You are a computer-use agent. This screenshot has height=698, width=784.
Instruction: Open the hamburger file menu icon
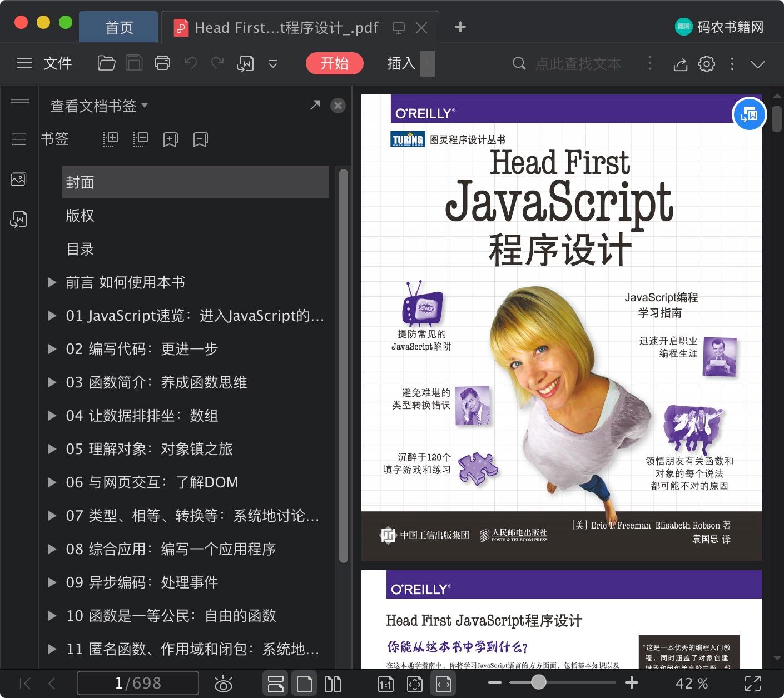(24, 63)
